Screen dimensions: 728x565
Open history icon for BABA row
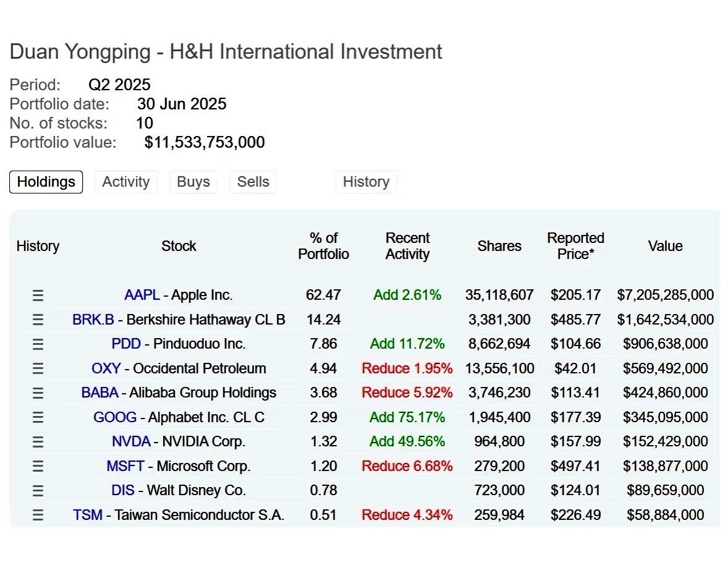(38, 393)
